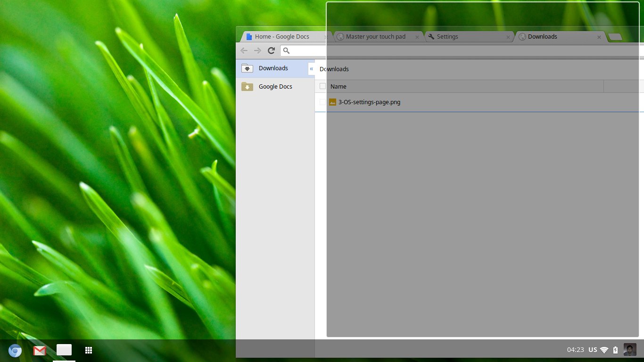Open Chrome from the shelf
The width and height of the screenshot is (644, 362).
point(15,350)
